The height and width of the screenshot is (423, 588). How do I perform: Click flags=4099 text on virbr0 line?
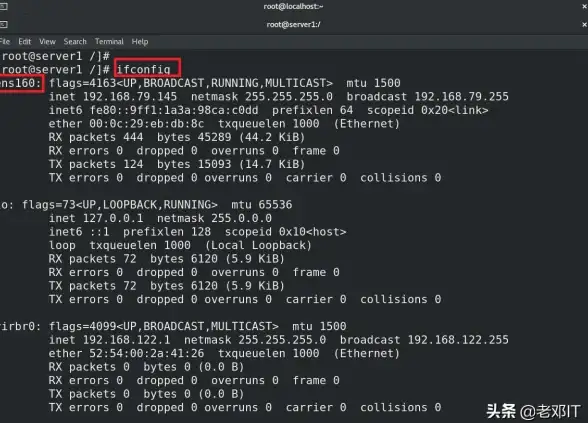pos(83,326)
